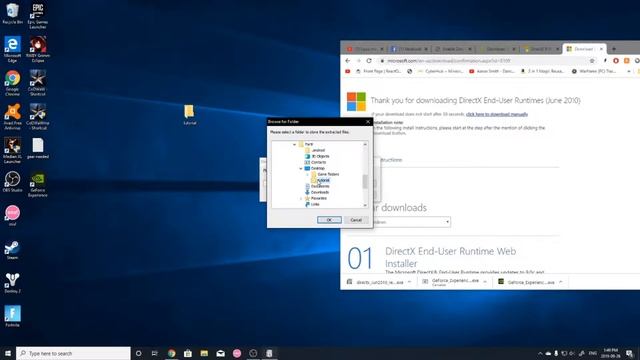Click the 'click here to download manually' link
The height and width of the screenshot is (360, 640).
(x=497, y=114)
